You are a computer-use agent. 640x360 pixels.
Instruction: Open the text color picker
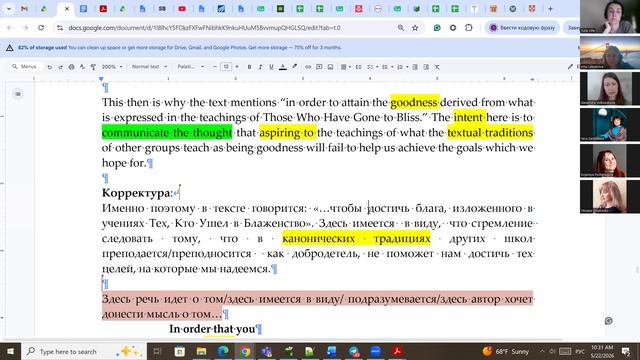[x=282, y=67]
